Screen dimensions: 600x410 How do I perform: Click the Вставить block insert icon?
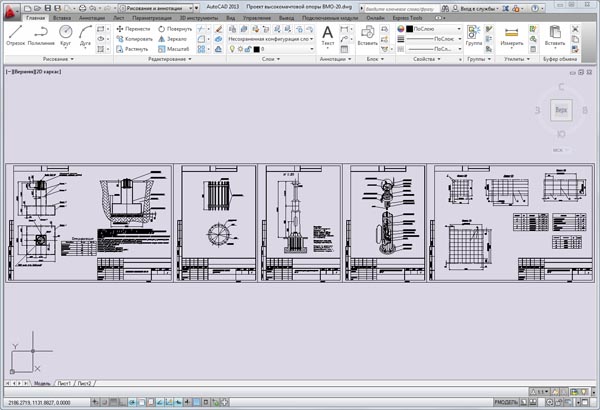coord(368,36)
